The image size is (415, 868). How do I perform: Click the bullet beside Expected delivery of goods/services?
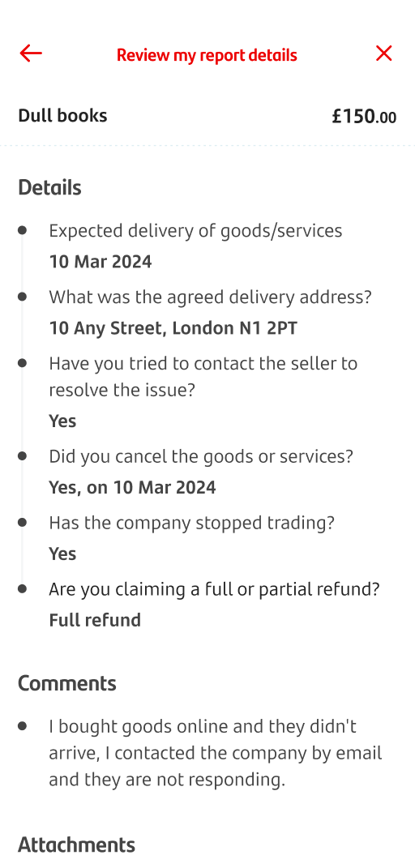point(22,230)
